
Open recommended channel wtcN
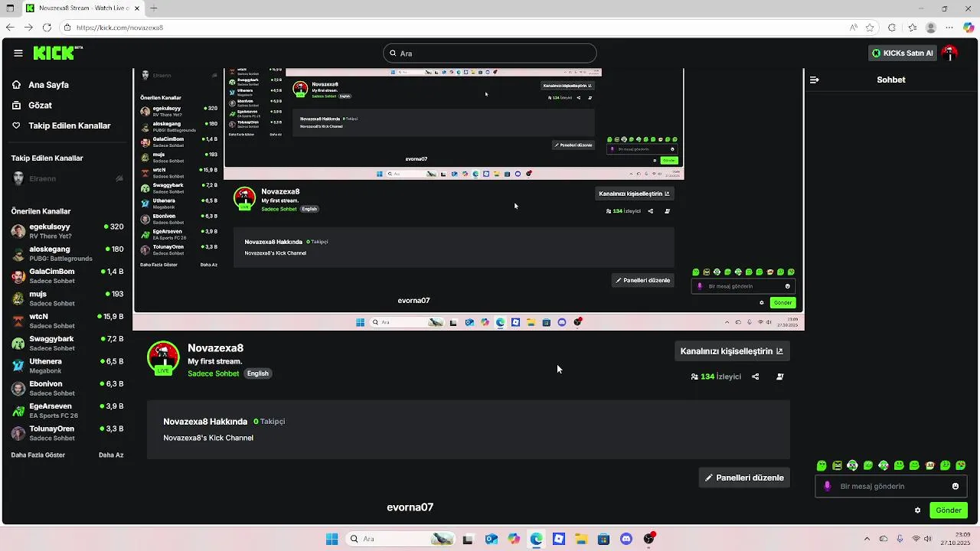pos(67,321)
